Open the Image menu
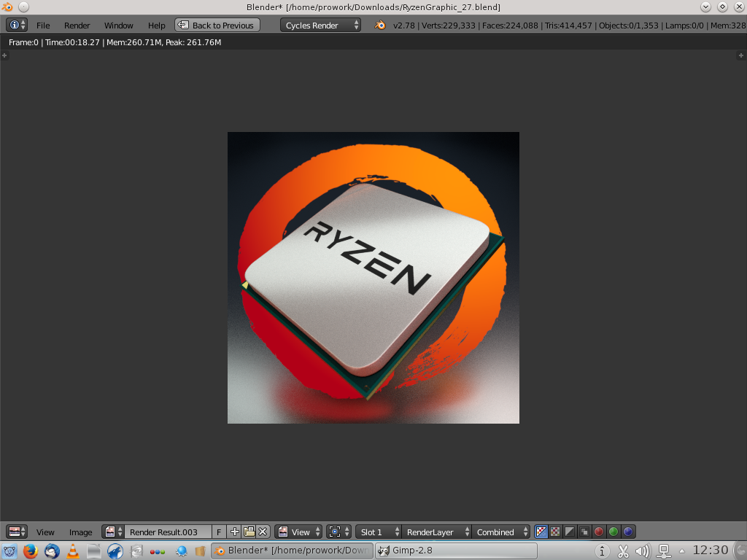 (x=80, y=532)
